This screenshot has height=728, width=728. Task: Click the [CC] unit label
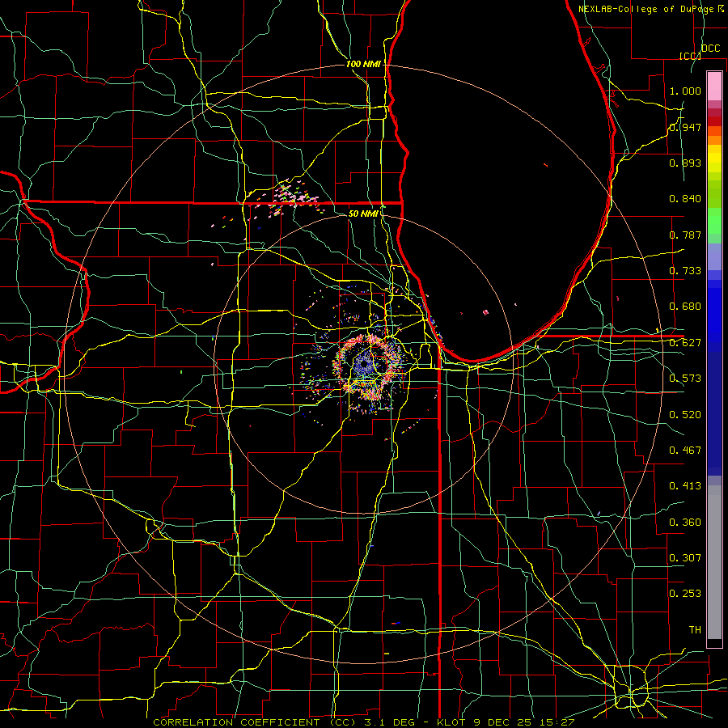[690, 56]
